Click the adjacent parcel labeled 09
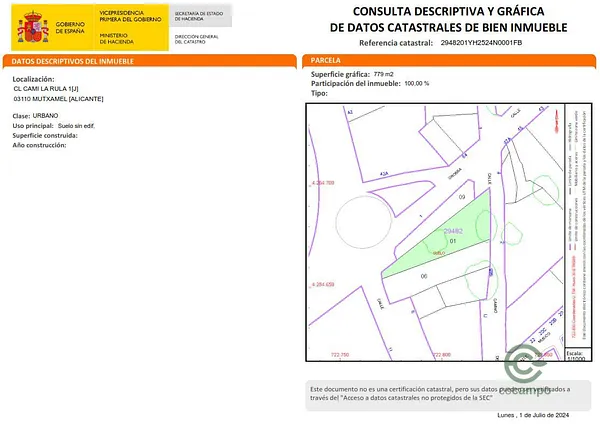 point(461,198)
